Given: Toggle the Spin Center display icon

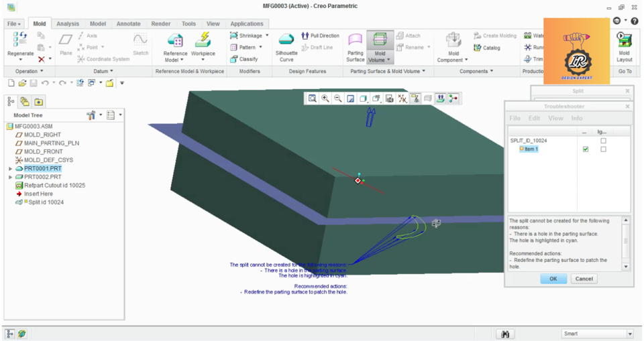Looking at the screenshot, I should point(453,98).
